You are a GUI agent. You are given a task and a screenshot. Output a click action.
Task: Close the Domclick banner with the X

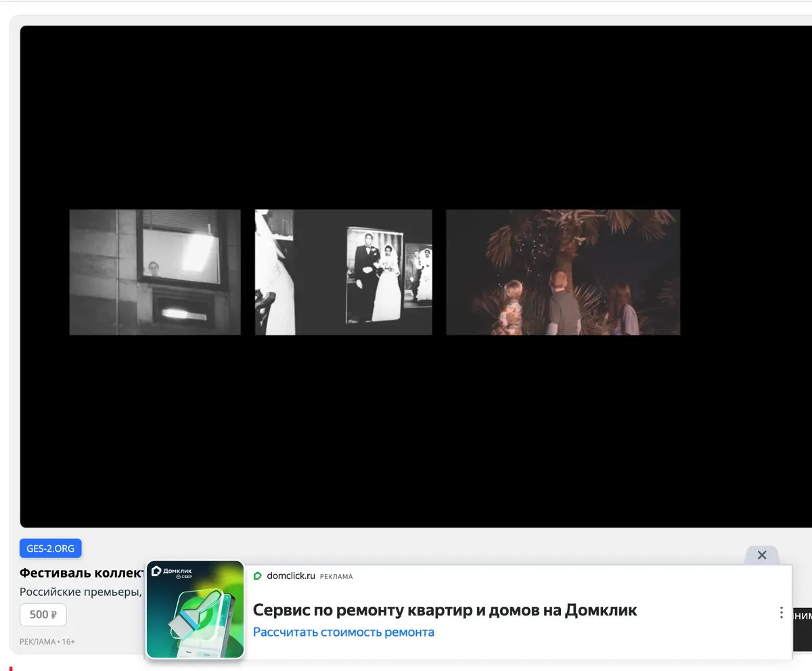(762, 555)
